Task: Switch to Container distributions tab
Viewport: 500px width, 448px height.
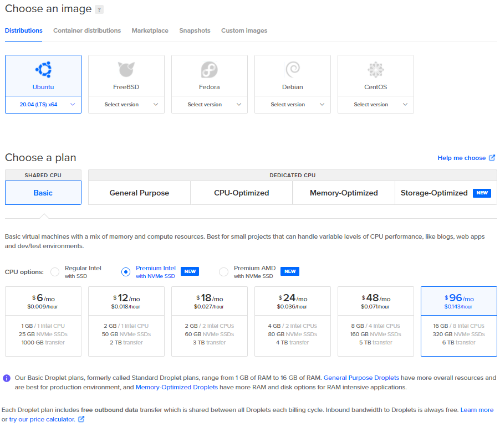Action: pyautogui.click(x=87, y=30)
